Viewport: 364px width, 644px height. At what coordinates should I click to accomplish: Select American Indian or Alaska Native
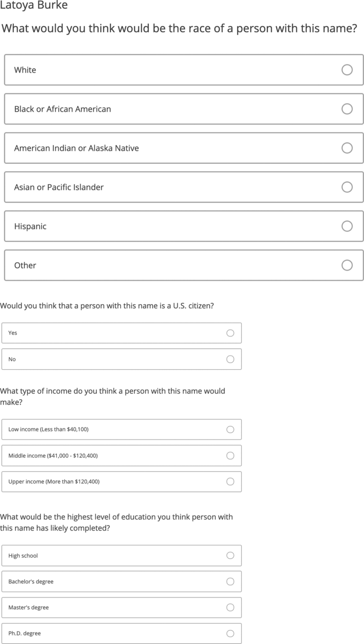[184, 148]
